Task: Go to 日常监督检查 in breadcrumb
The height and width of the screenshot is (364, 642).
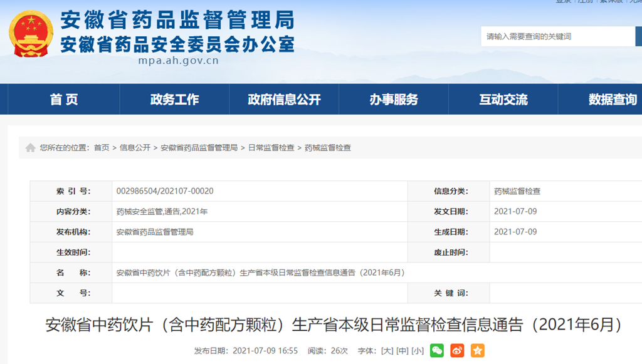Action: click(271, 148)
